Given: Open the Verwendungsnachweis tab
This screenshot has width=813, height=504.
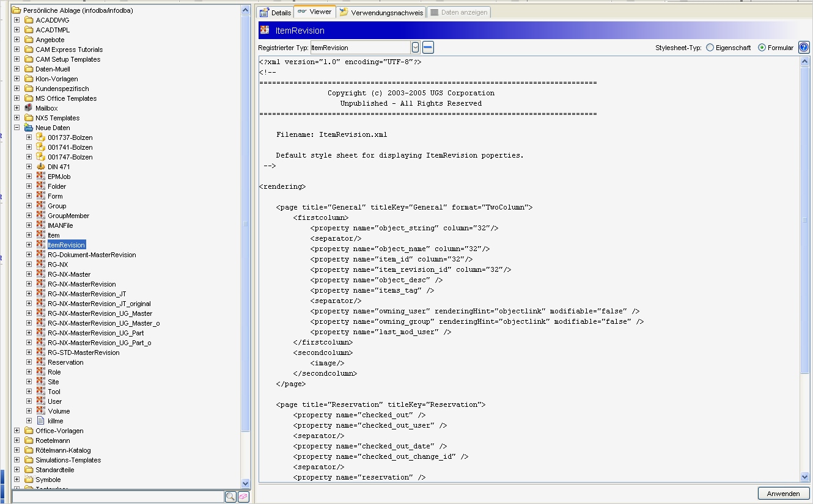Looking at the screenshot, I should click(x=381, y=13).
